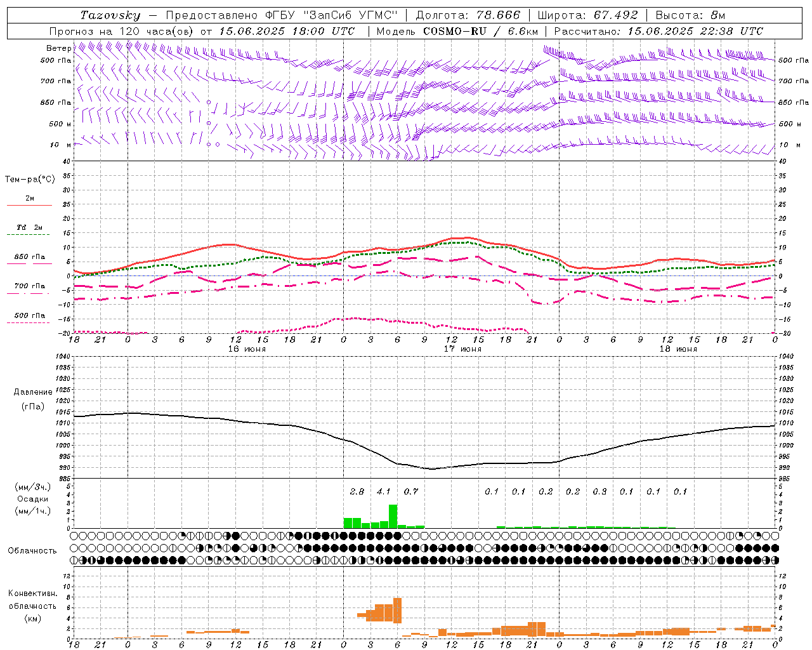Image resolution: width=812 pixels, height=650 pixels.
Task: Click the green dashed line sample under 'Td 2м'
Action: point(28,235)
